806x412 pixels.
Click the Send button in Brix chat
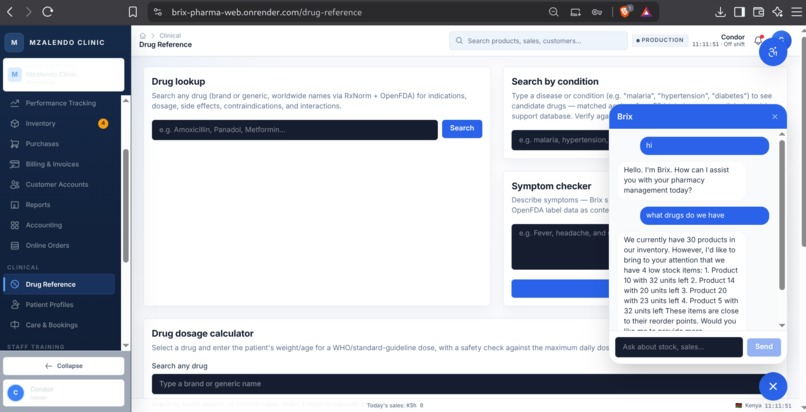[x=764, y=347]
